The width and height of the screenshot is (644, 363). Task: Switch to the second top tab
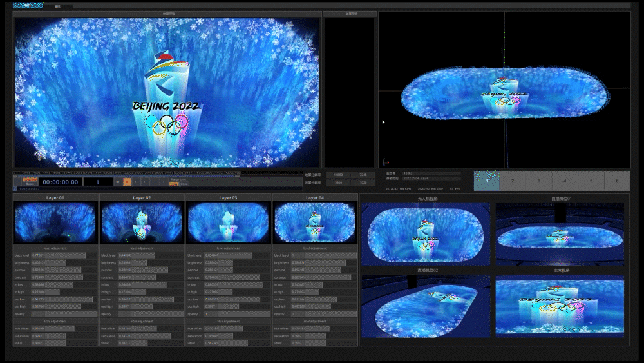[58, 6]
